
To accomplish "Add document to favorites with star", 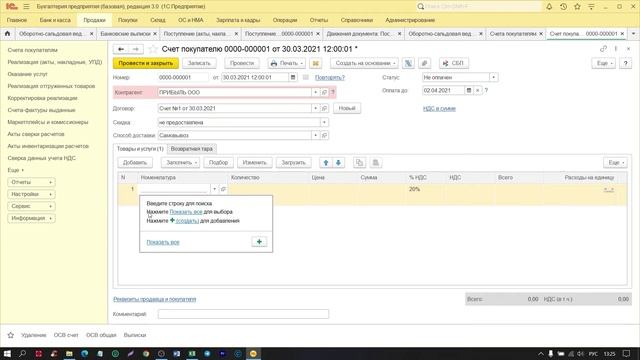I will point(153,49).
